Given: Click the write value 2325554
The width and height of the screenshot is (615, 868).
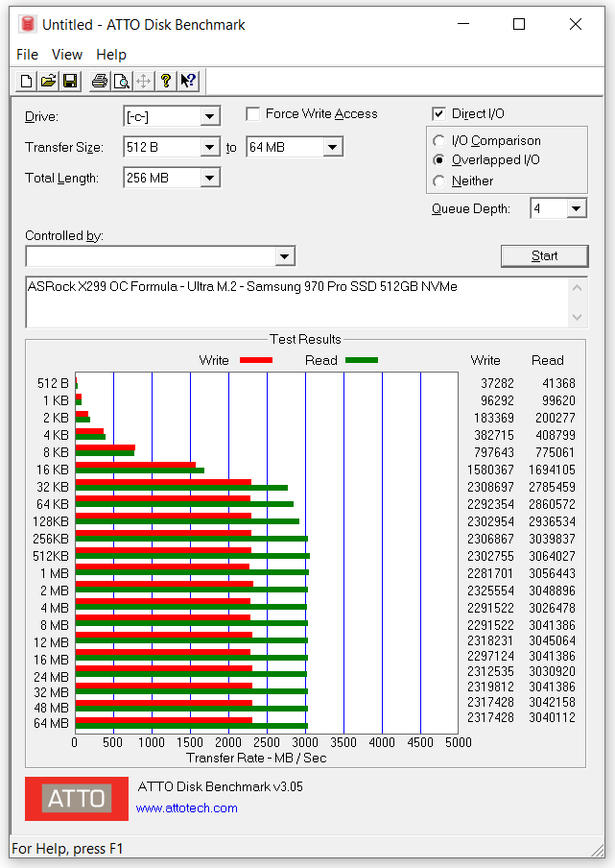Looking at the screenshot, I should click(x=490, y=591).
